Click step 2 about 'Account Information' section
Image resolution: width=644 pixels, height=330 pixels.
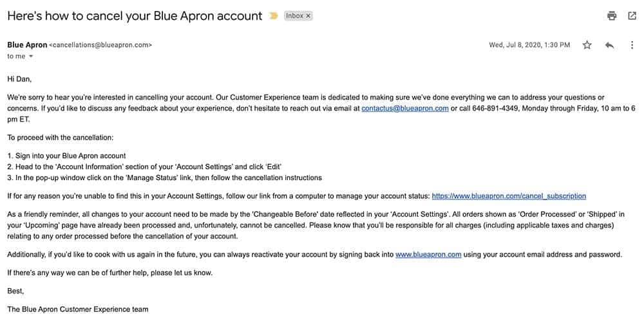144,167
